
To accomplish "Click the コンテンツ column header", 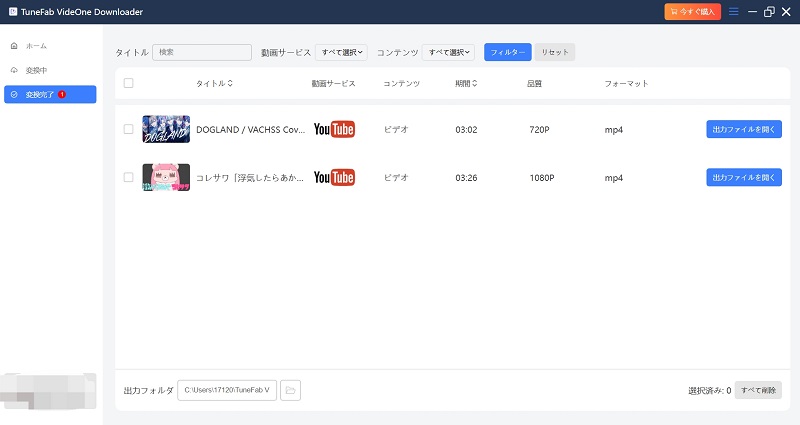I will (402, 83).
